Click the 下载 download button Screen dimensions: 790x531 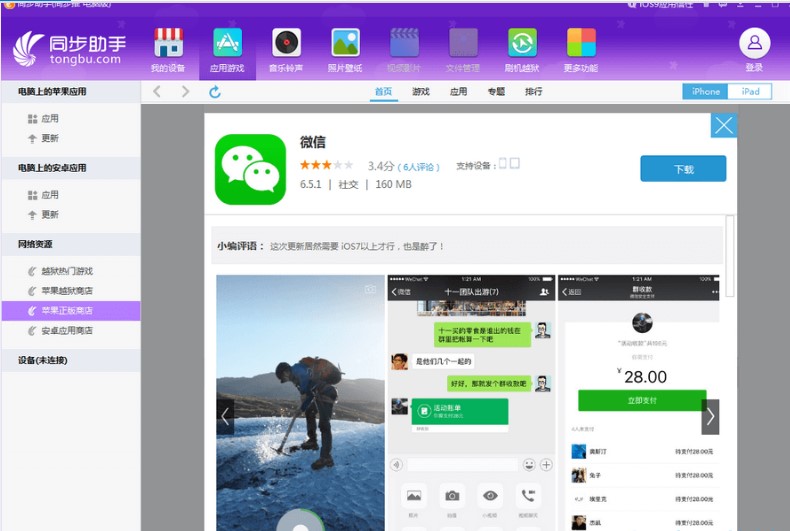coord(683,169)
